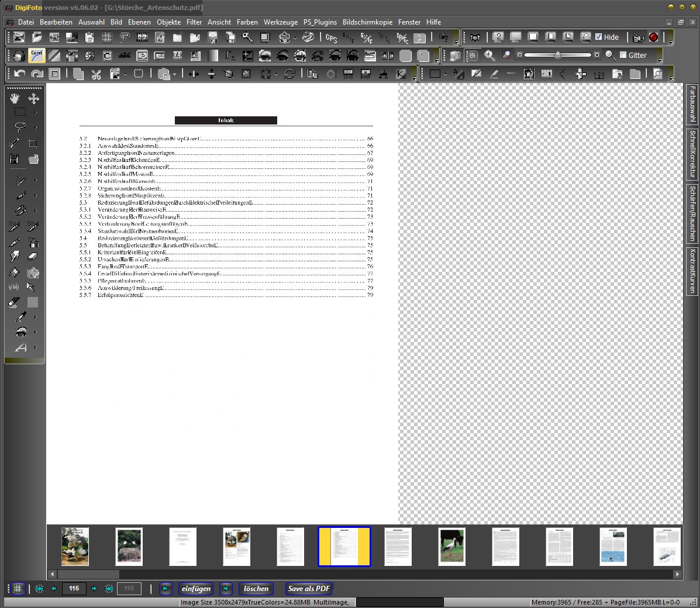
Task: Click the zoom slider handle
Action: [558, 55]
